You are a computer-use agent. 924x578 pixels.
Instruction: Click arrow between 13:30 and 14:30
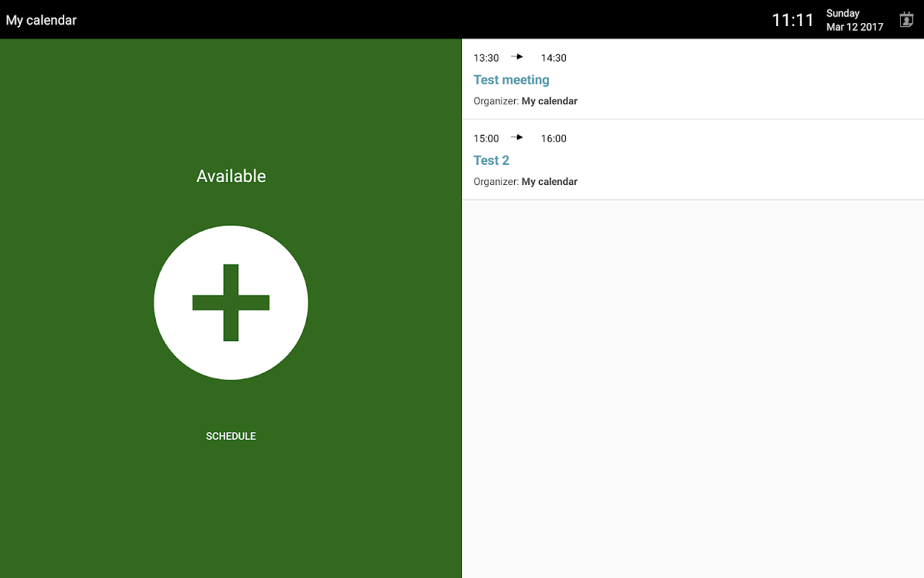(517, 56)
